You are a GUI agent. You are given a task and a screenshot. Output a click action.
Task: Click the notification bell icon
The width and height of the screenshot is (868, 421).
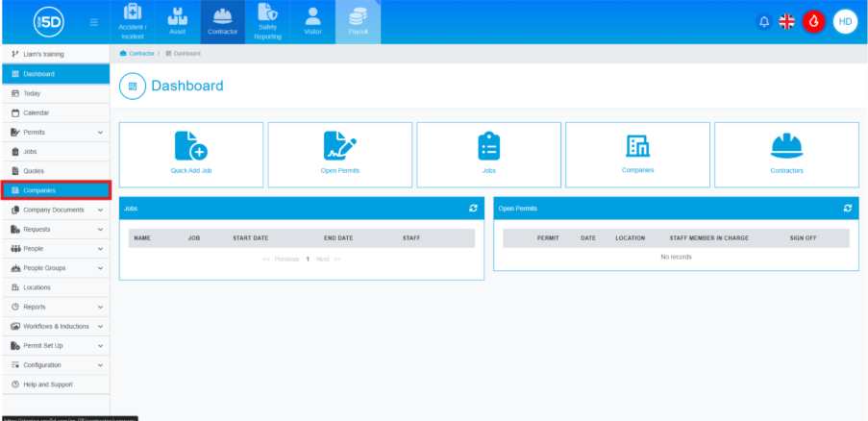[x=764, y=21]
